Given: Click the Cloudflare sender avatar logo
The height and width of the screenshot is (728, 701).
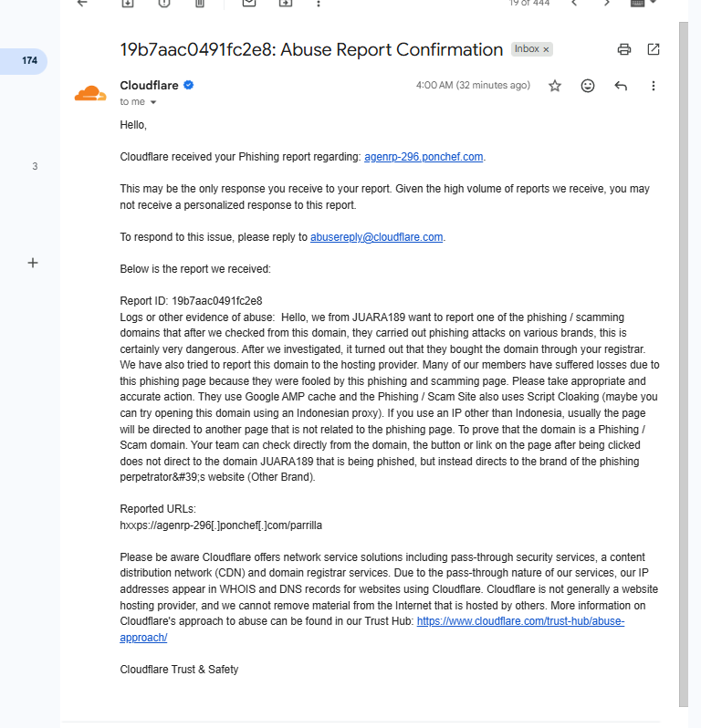Looking at the screenshot, I should tap(90, 93).
